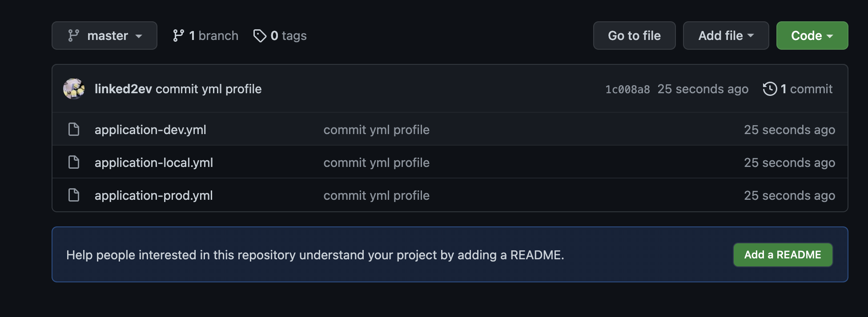Image resolution: width=868 pixels, height=317 pixels.
Task: Click the linked2ev avatar image
Action: pos(74,89)
